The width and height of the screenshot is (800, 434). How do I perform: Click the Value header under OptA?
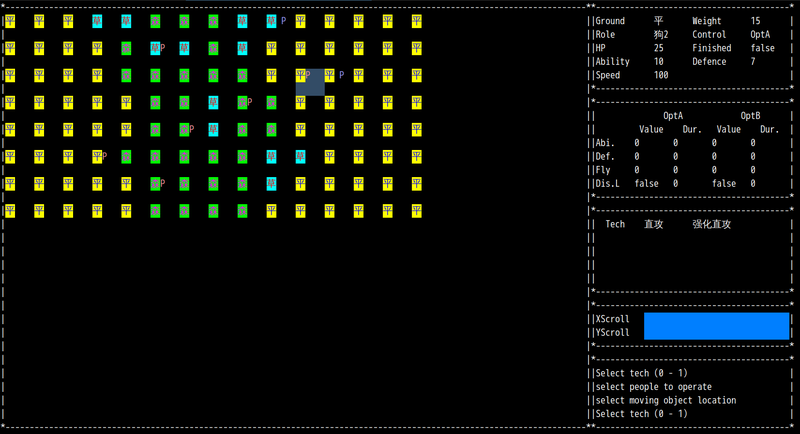651,130
